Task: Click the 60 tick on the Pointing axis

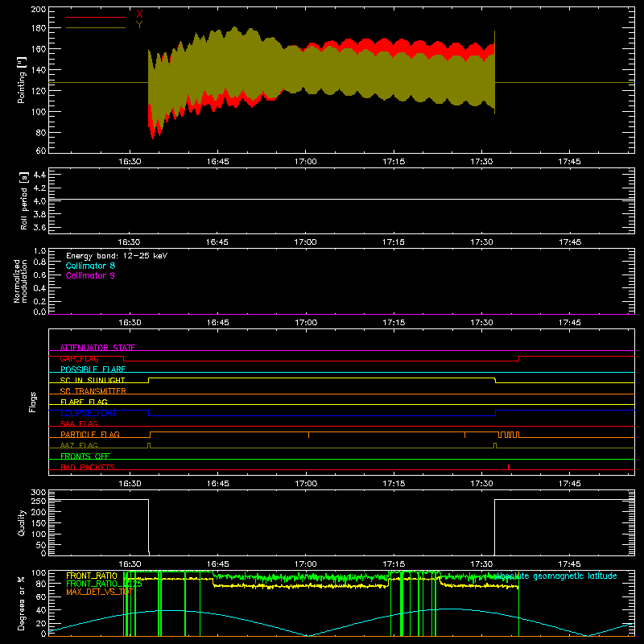Action: [x=41, y=151]
